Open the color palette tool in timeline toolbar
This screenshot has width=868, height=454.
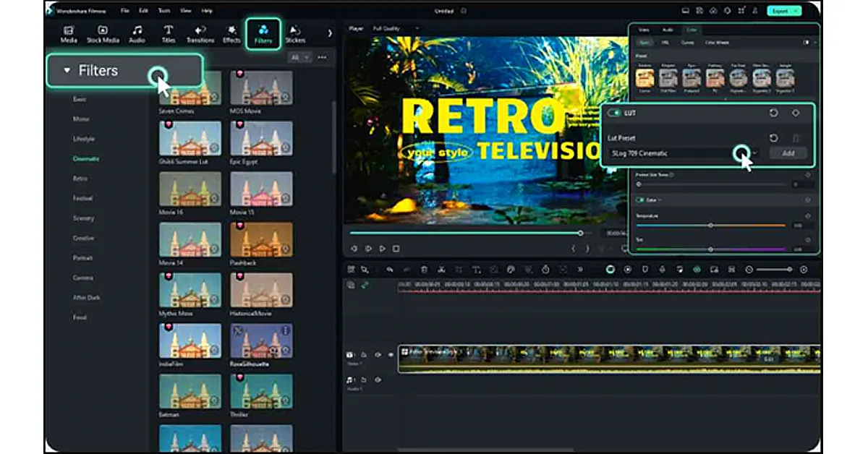click(511, 269)
